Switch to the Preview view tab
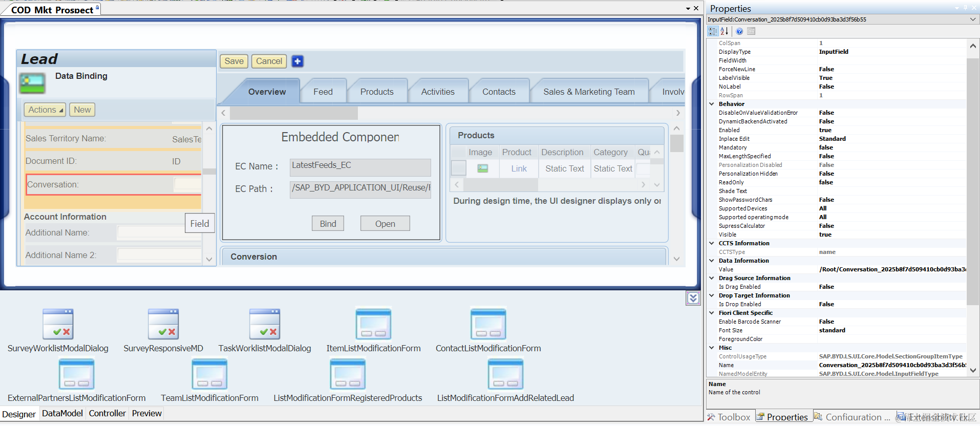The width and height of the screenshot is (980, 426). tap(146, 413)
